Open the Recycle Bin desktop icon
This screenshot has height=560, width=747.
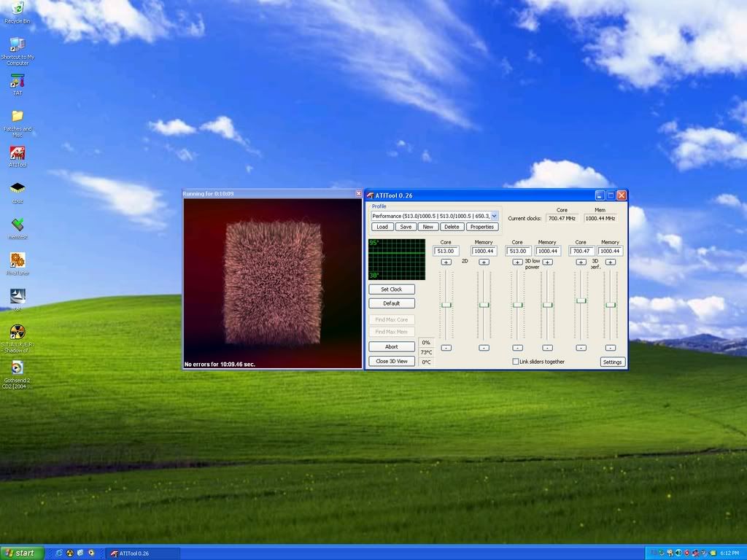[18, 12]
